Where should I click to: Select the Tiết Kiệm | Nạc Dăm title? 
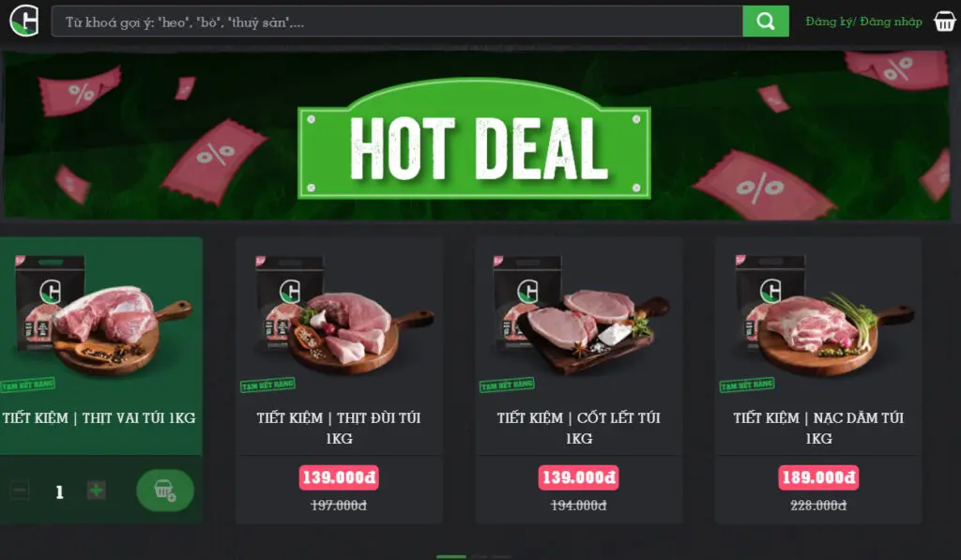[x=818, y=428]
